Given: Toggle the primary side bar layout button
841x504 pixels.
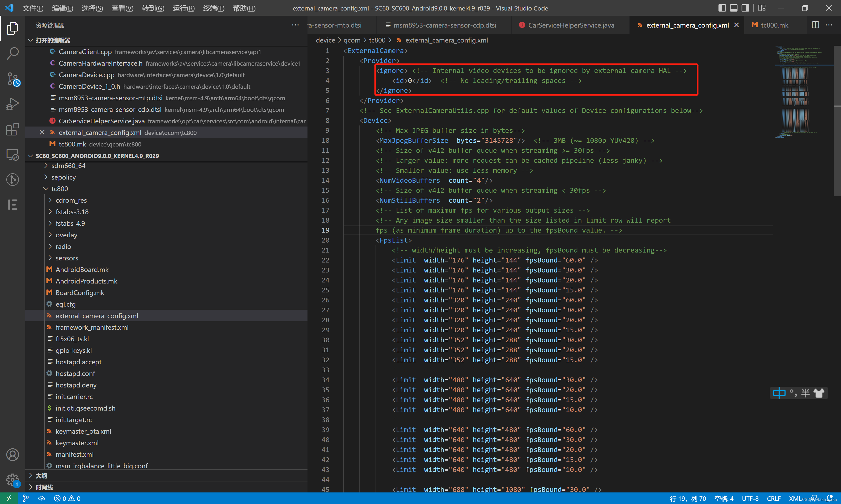Looking at the screenshot, I should (722, 8).
